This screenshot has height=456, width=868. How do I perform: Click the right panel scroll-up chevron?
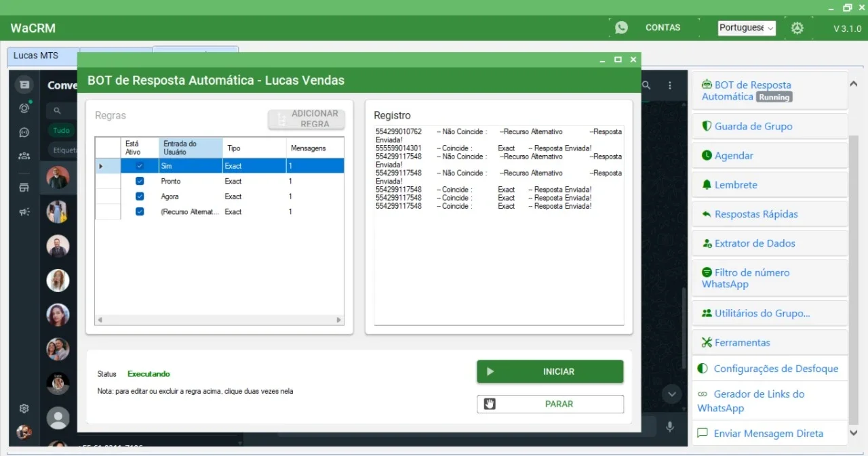pyautogui.click(x=854, y=83)
